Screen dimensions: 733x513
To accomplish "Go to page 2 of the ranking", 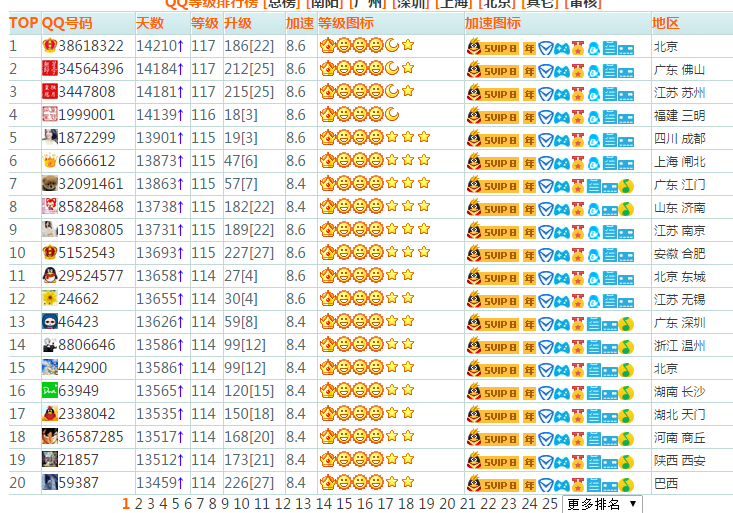I will pyautogui.click(x=139, y=504).
